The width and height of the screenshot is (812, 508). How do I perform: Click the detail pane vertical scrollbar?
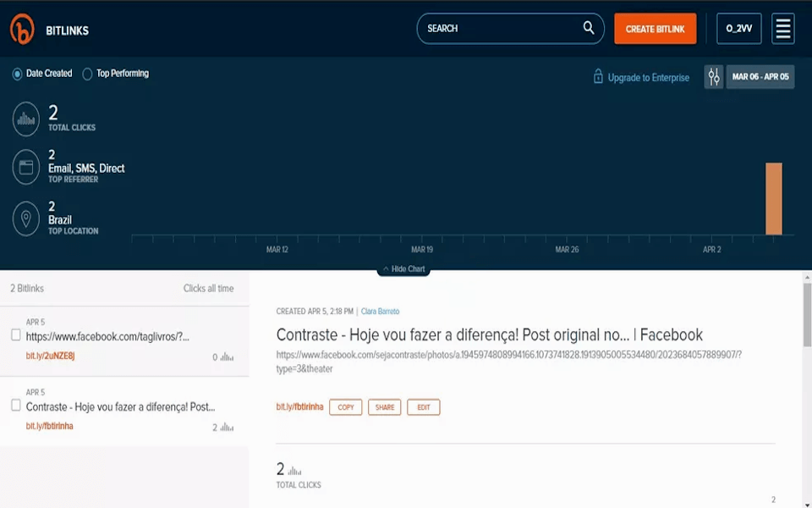[x=807, y=315]
